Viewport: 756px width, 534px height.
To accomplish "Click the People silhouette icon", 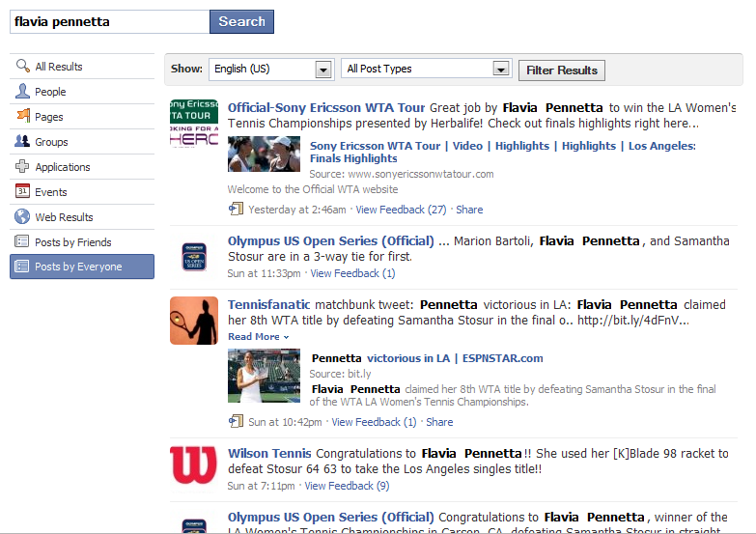I will pos(22,91).
